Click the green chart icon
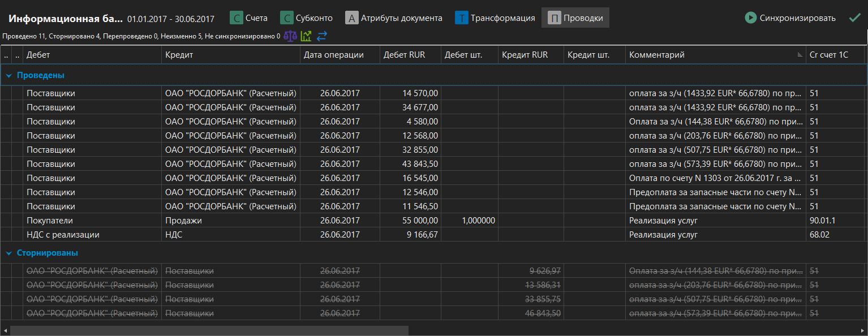This screenshot has height=336, width=868. [x=306, y=36]
